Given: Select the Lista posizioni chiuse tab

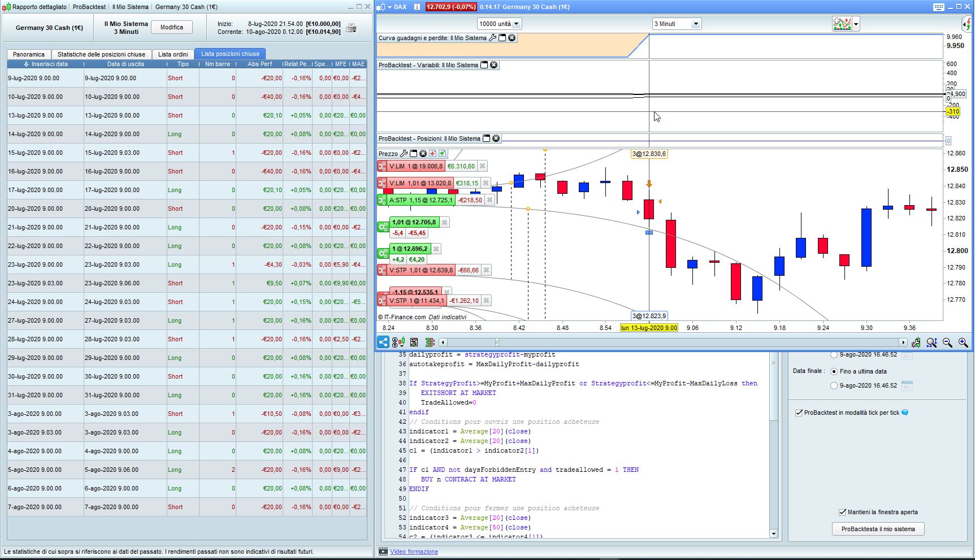Looking at the screenshot, I should (230, 54).
